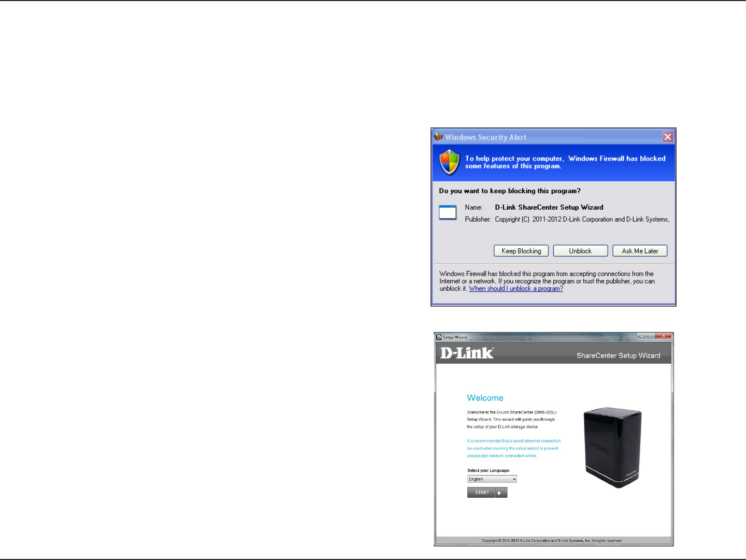Click the Windows Security Alert title bar icon
This screenshot has height=560, width=746.
click(x=439, y=137)
